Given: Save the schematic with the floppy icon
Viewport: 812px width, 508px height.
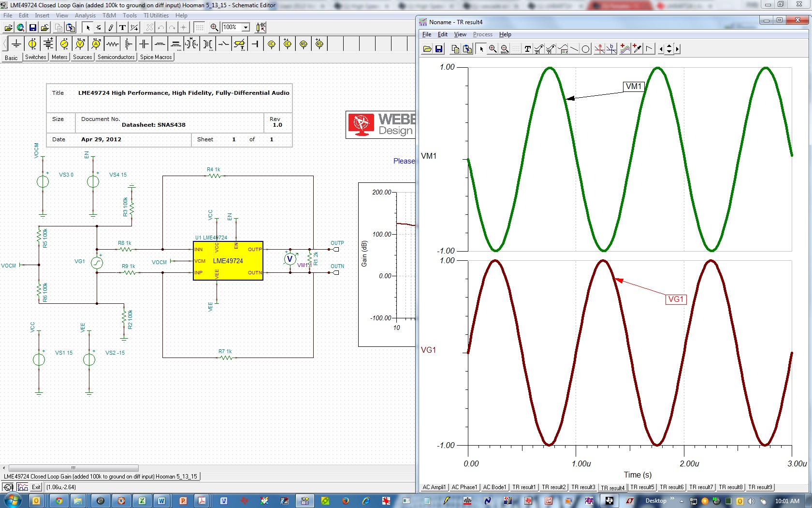Looking at the screenshot, I should tap(32, 28).
